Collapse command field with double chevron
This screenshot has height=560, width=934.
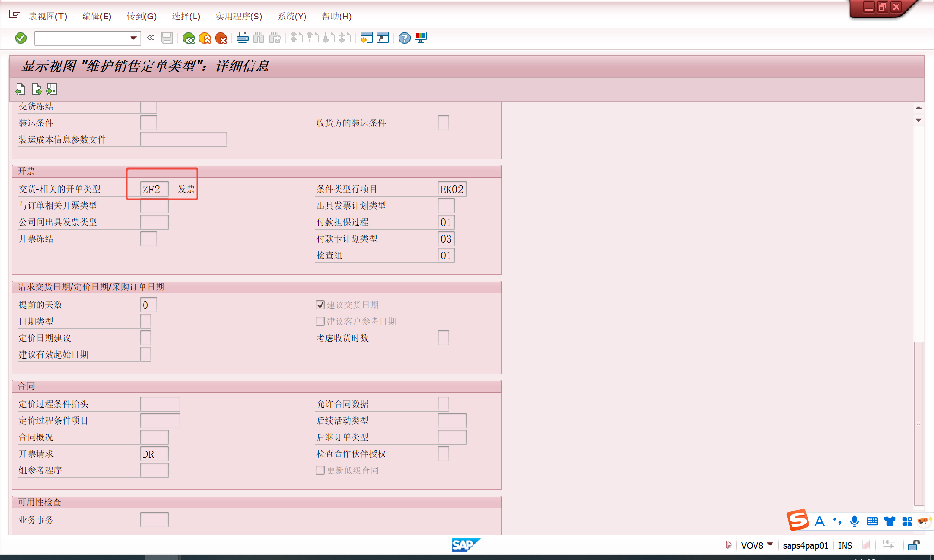click(150, 38)
